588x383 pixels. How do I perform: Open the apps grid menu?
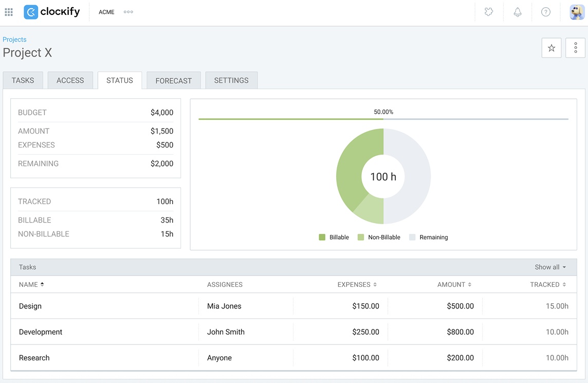8,12
